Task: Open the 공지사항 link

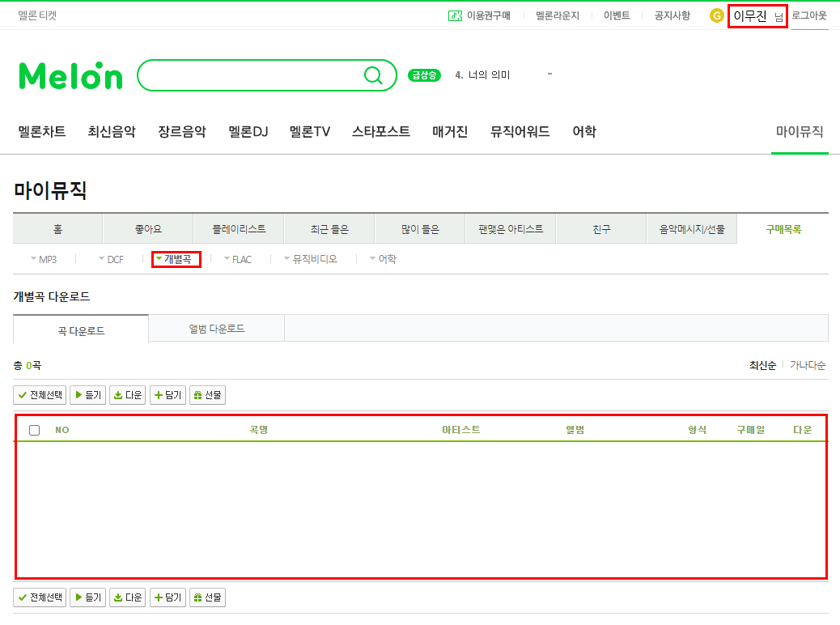Action: pyautogui.click(x=672, y=15)
